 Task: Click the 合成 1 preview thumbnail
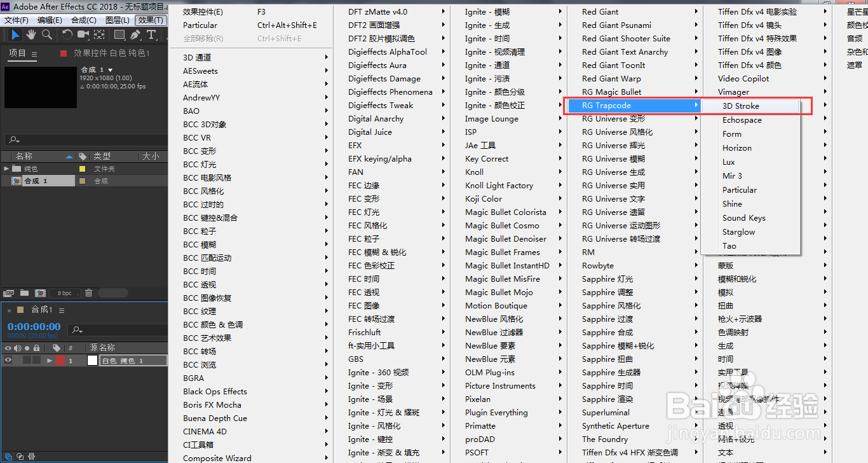click(x=40, y=87)
